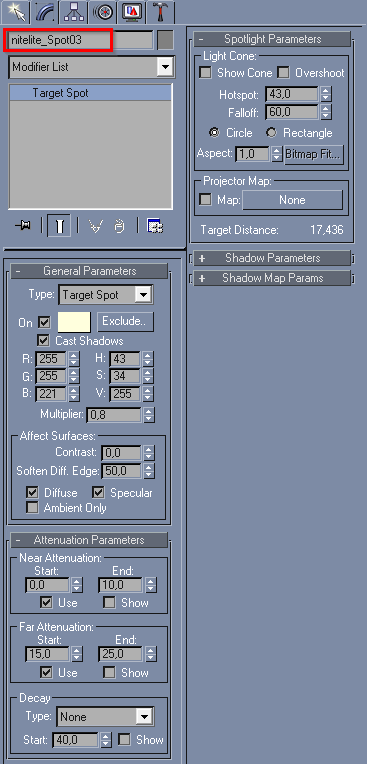Select Target Spot in modifier stack

pyautogui.click(x=91, y=93)
